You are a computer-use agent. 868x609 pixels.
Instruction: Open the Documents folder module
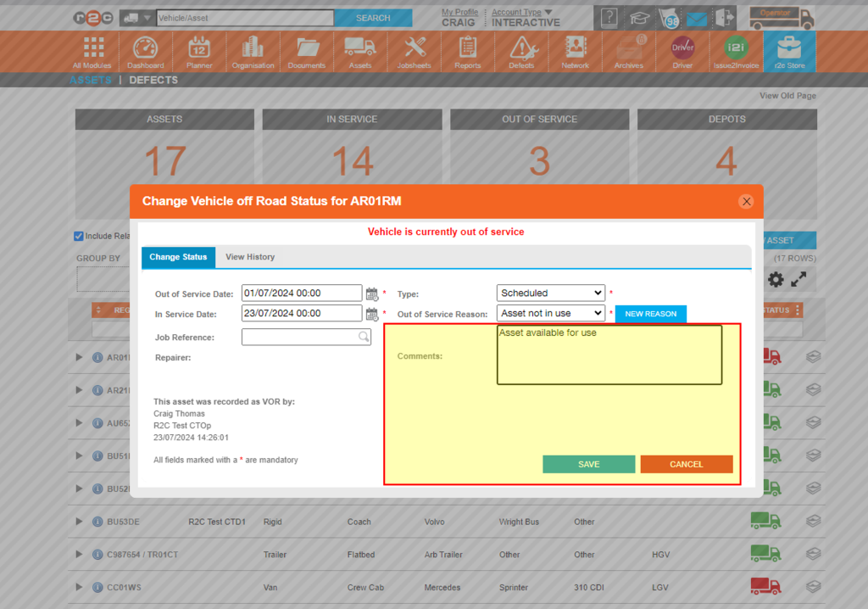[307, 52]
